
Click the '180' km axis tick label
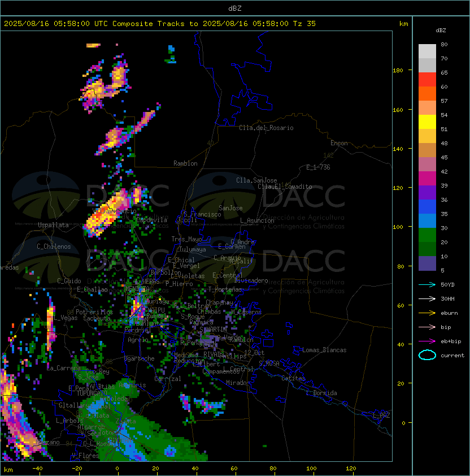coord(398,71)
